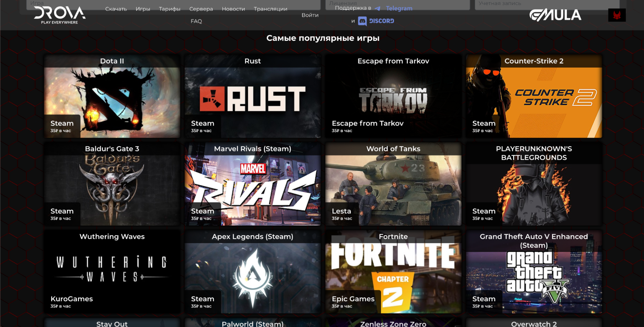
Task: Click the Palworld (Steam) game title
Action: pos(253,324)
